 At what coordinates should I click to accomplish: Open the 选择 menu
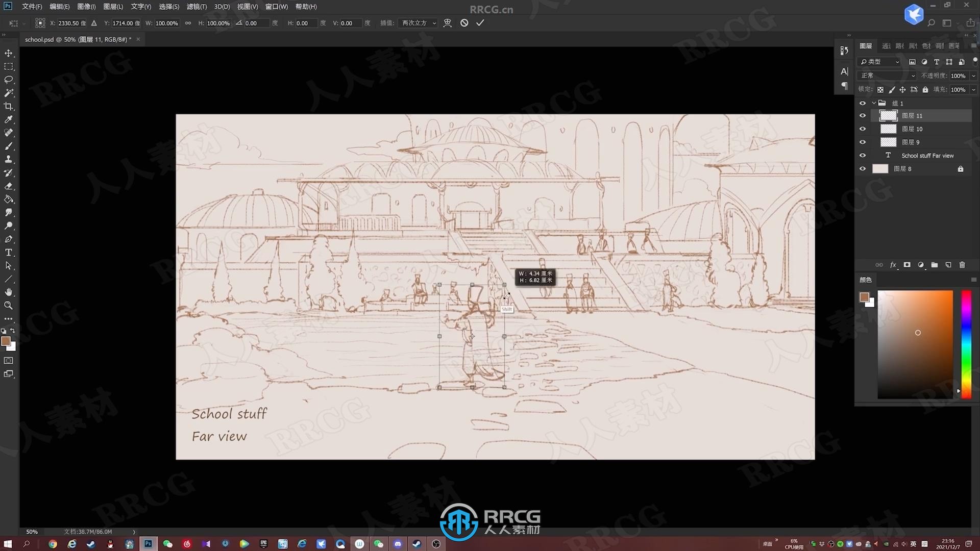pos(168,6)
